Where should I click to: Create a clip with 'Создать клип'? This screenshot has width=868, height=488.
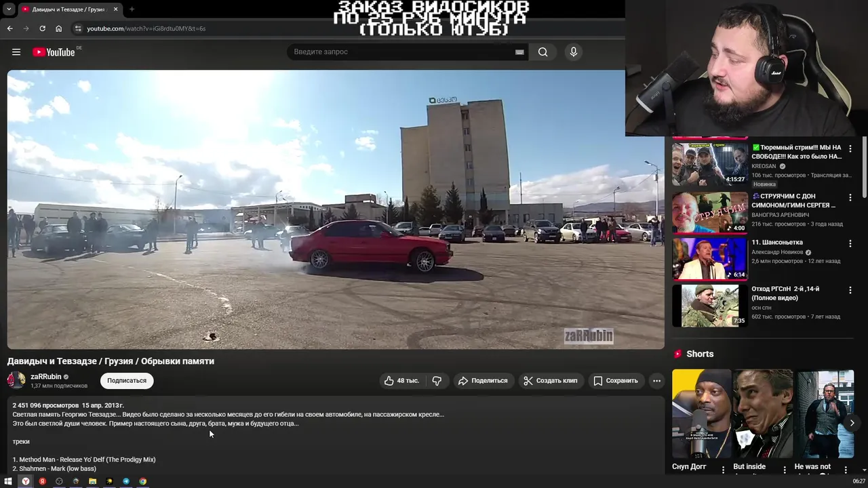(x=551, y=381)
